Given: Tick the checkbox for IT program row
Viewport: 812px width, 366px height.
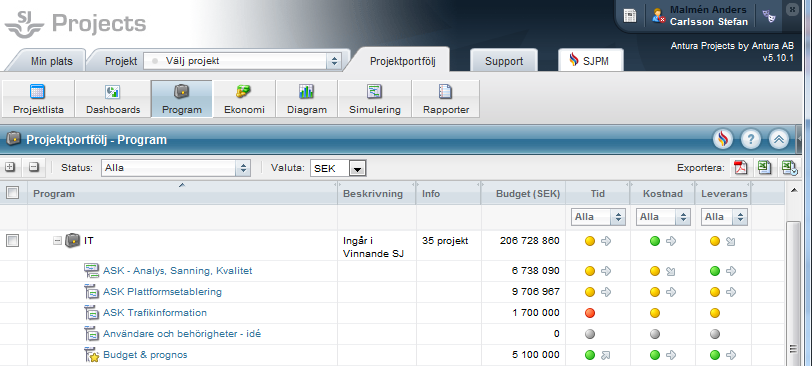Looking at the screenshot, I should 12,241.
